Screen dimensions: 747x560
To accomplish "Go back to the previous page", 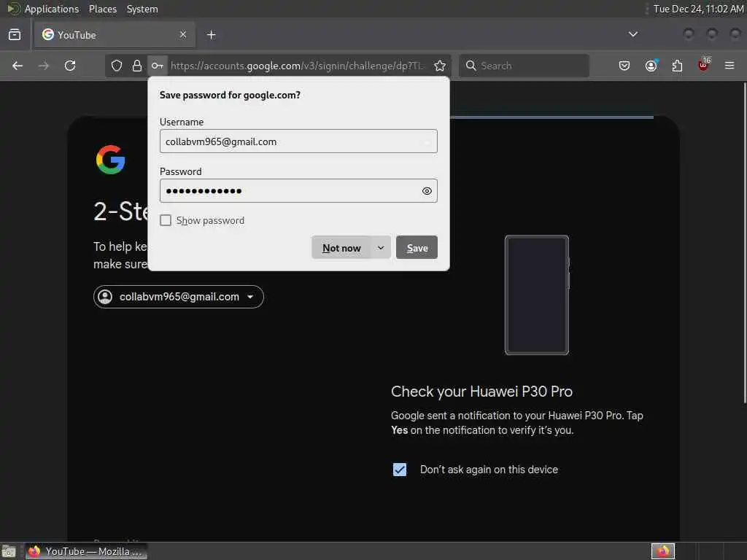I will coord(18,66).
